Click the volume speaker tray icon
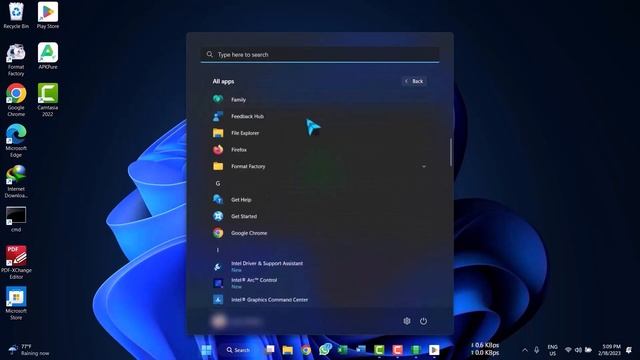This screenshot has height=360, width=640. click(x=578, y=350)
